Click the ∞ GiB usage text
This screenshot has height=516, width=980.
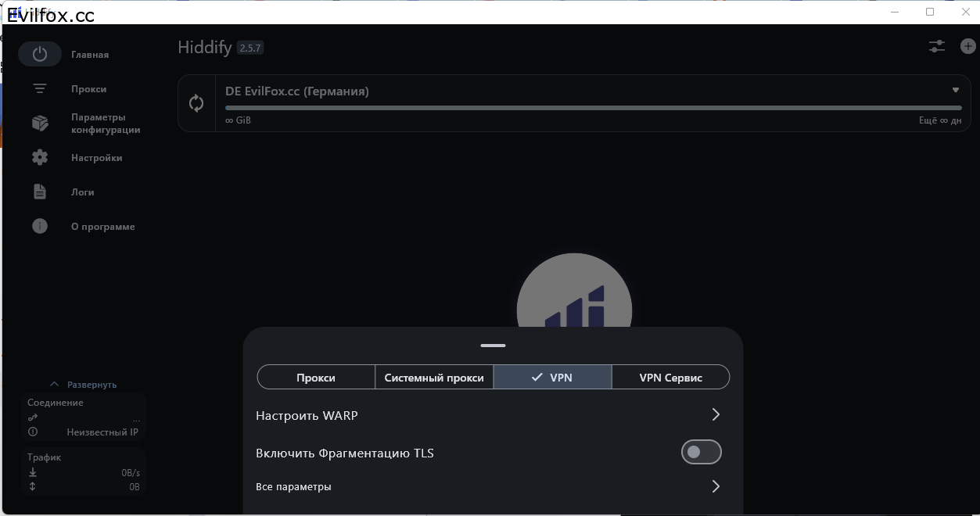[x=238, y=120]
